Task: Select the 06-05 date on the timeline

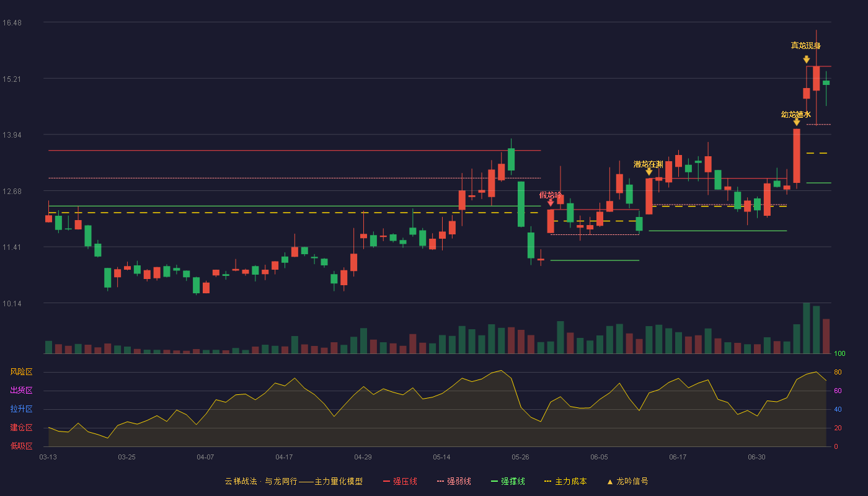Action: coord(599,457)
